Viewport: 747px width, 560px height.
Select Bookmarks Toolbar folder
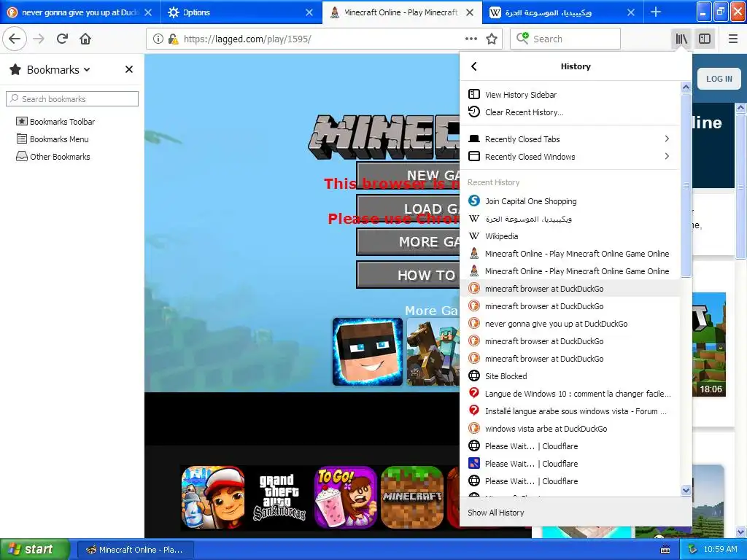tap(55, 122)
